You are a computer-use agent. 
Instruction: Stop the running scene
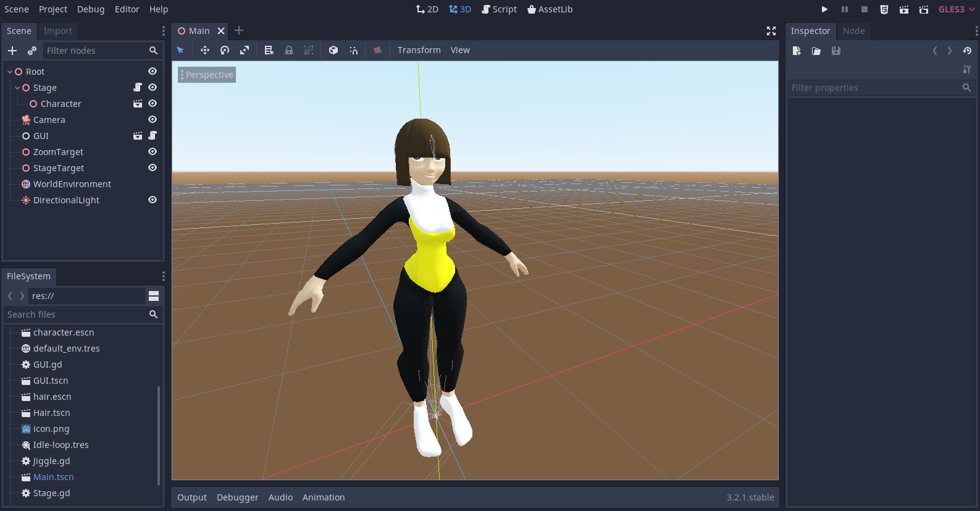[865, 9]
